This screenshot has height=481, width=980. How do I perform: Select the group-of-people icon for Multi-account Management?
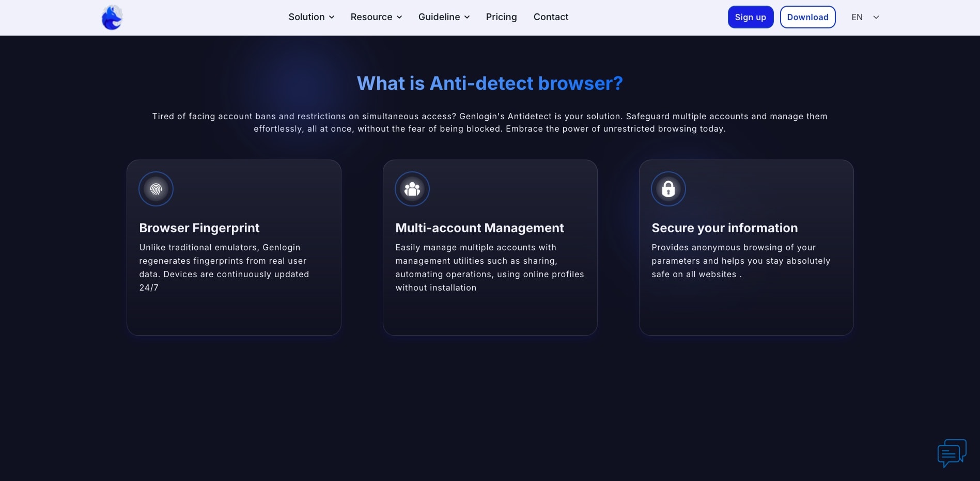click(412, 189)
